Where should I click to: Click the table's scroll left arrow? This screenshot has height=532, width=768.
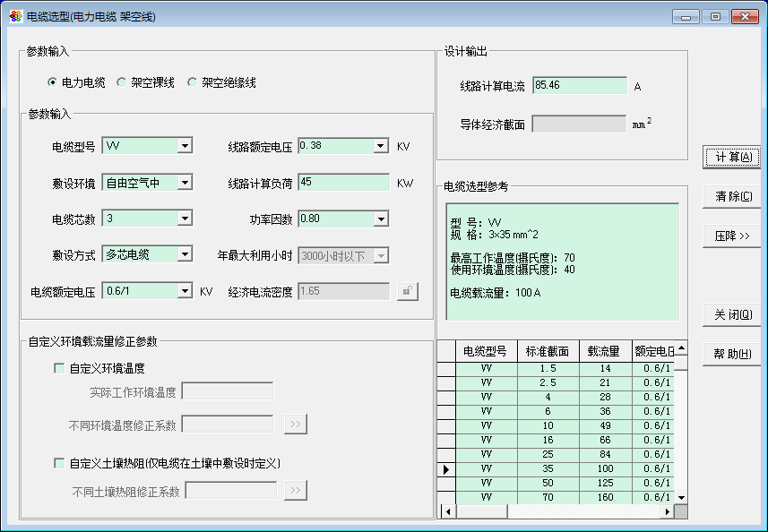(447, 511)
